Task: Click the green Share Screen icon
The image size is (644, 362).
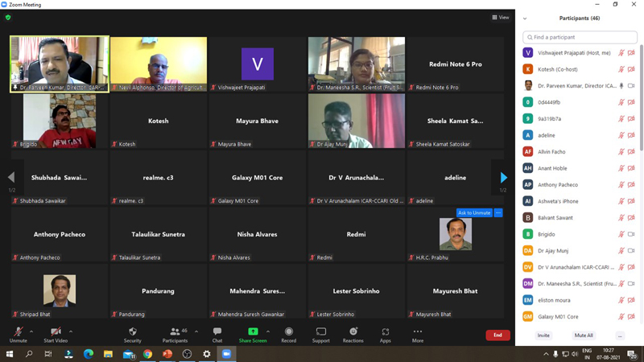Action: 253,331
